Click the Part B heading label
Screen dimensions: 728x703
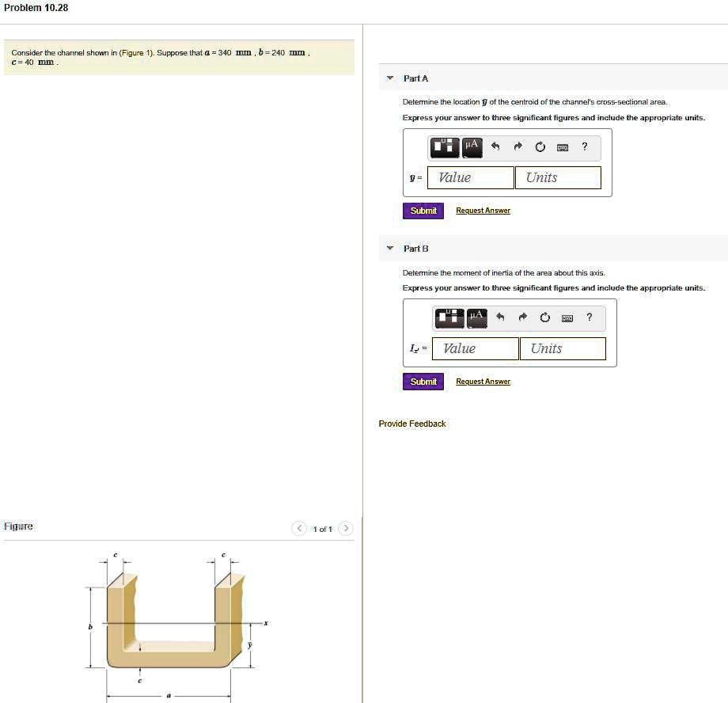416,249
